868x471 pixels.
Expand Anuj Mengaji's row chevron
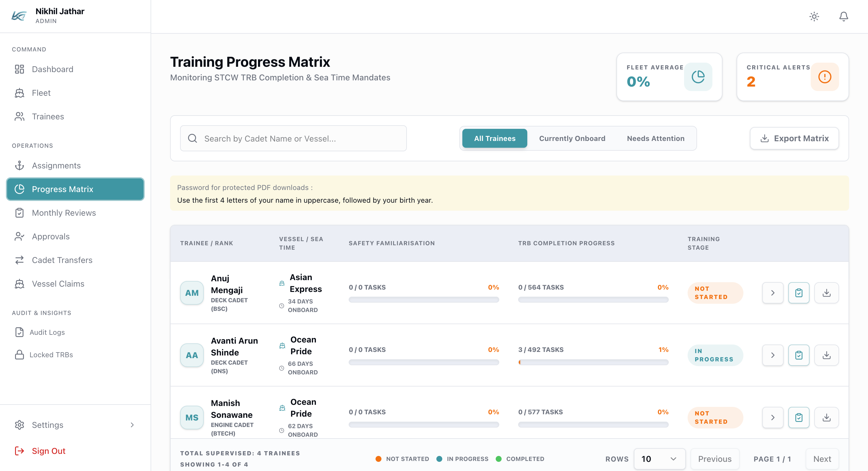coord(773,293)
